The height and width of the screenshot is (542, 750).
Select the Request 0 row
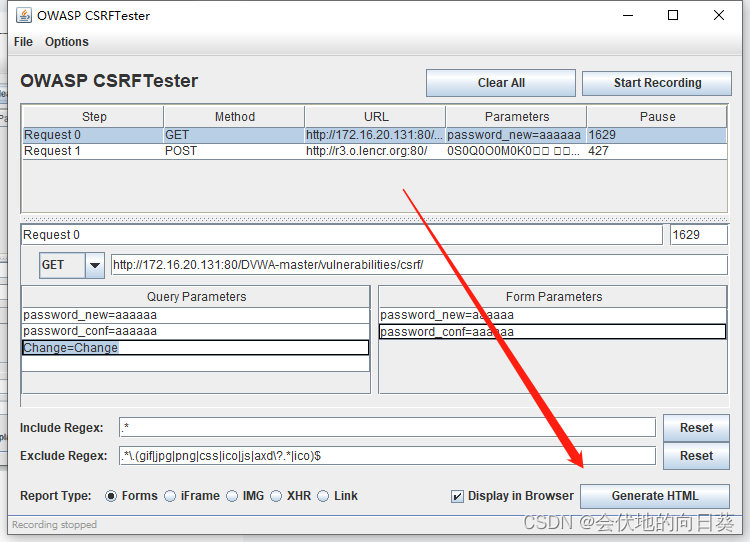pos(375,135)
